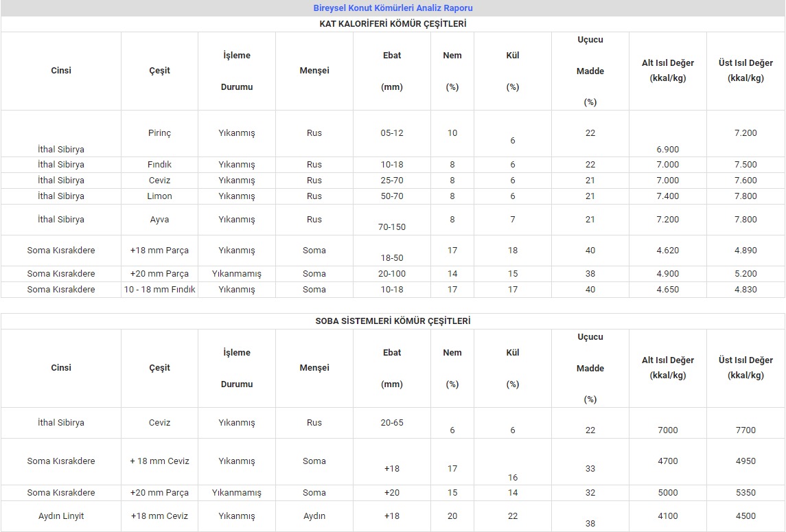786x532 pixels.
Task: Open the Bireysel Konut Kömürleri Analiz Raporu title link
Action: (393, 8)
